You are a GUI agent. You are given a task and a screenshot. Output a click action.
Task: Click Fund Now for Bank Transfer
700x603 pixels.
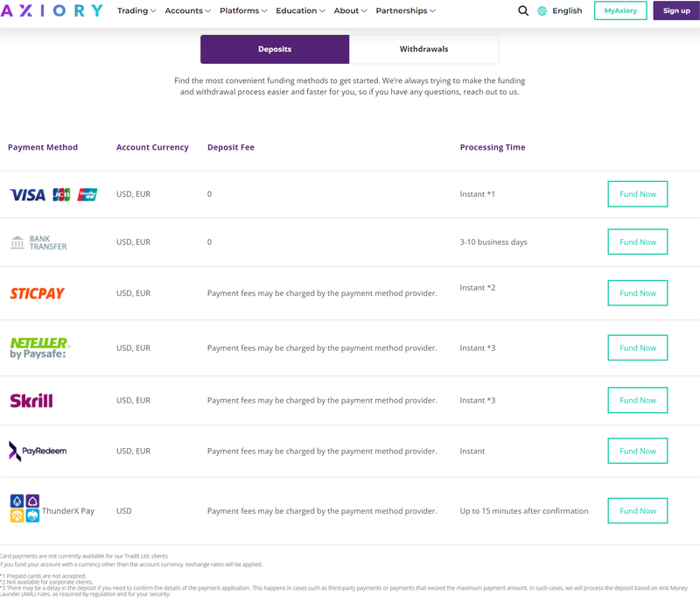tap(638, 242)
